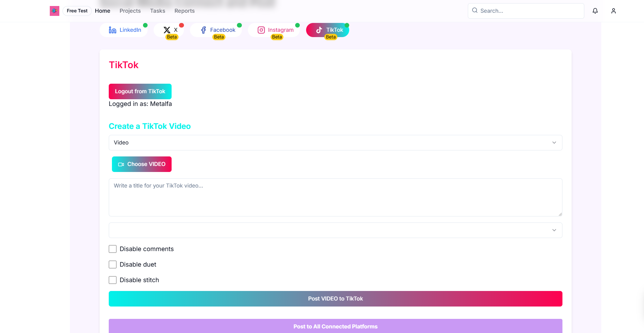Click Post VIDEO to TikTok

(335, 299)
